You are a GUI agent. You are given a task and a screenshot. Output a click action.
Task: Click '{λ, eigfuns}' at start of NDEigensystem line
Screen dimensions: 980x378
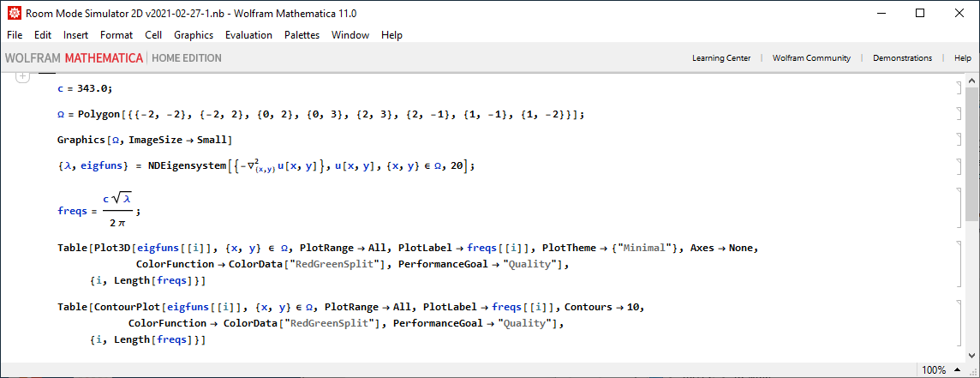coord(92,166)
